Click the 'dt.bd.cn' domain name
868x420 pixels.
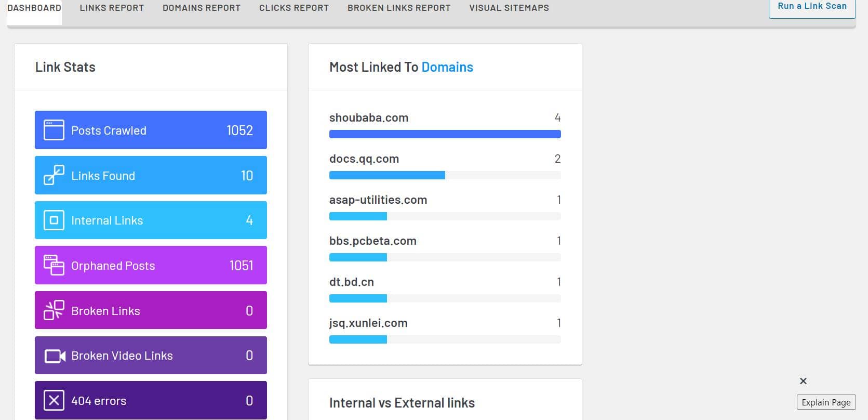coord(352,282)
